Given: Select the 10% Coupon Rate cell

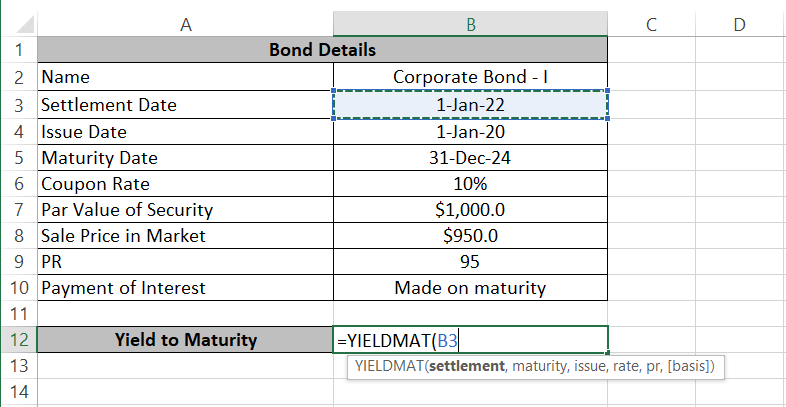Looking at the screenshot, I should 470,183.
